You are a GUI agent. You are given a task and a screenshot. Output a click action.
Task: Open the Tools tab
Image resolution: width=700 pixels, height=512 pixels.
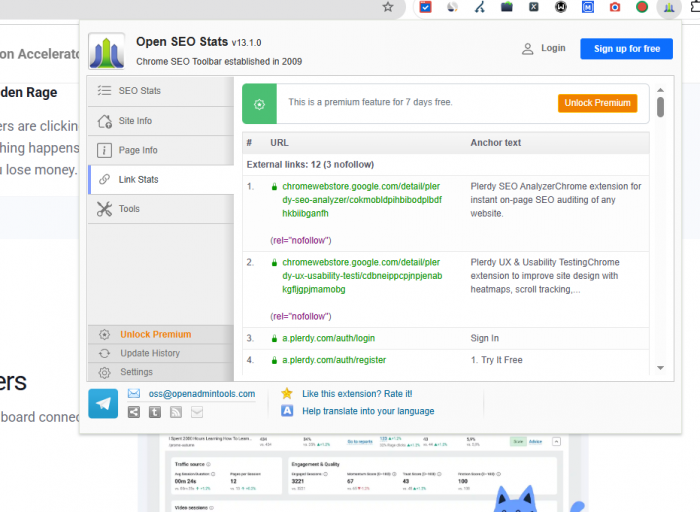click(161, 209)
